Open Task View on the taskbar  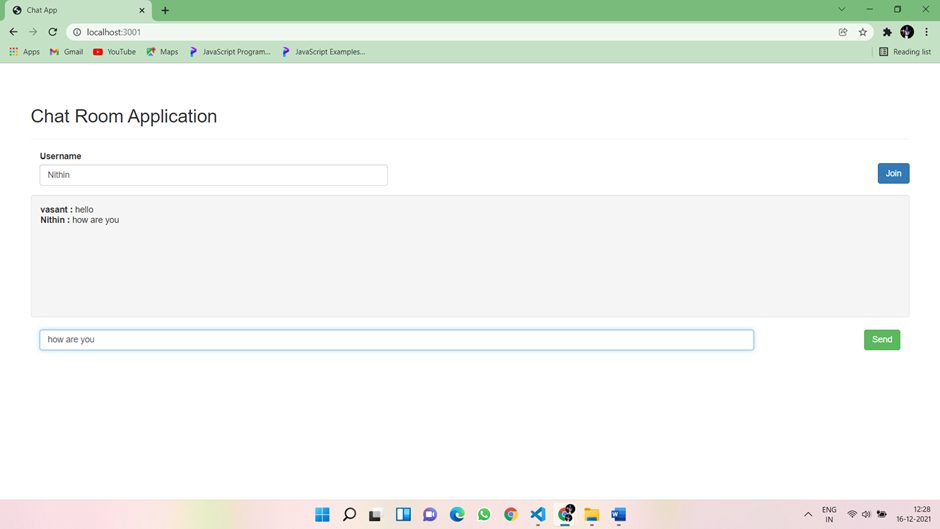point(376,515)
